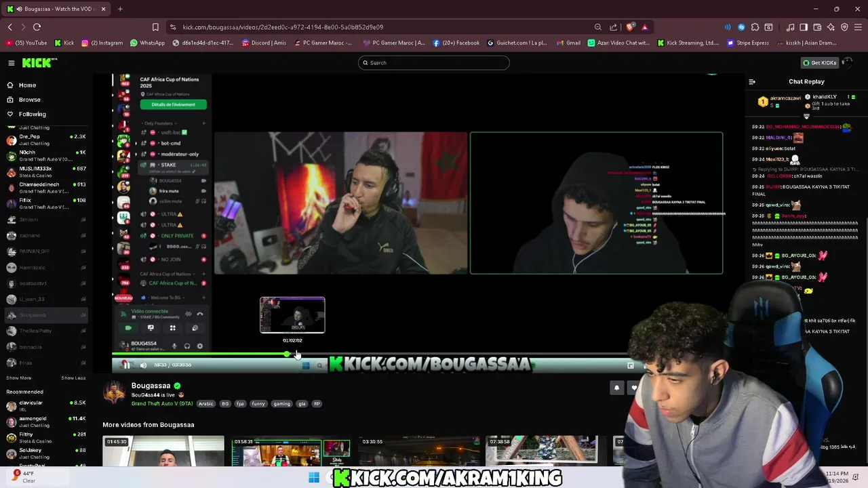Click the heart follow button
The image size is (868, 488).
click(634, 388)
